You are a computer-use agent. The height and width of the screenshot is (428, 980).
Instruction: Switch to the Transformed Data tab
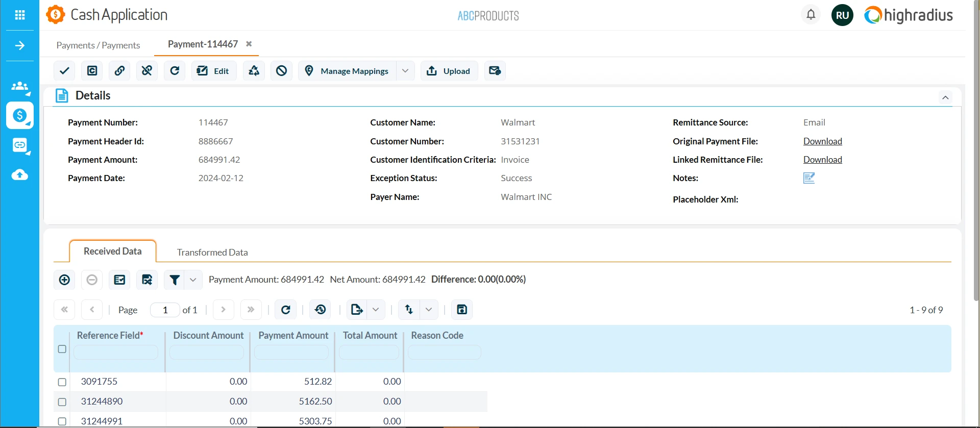(212, 253)
